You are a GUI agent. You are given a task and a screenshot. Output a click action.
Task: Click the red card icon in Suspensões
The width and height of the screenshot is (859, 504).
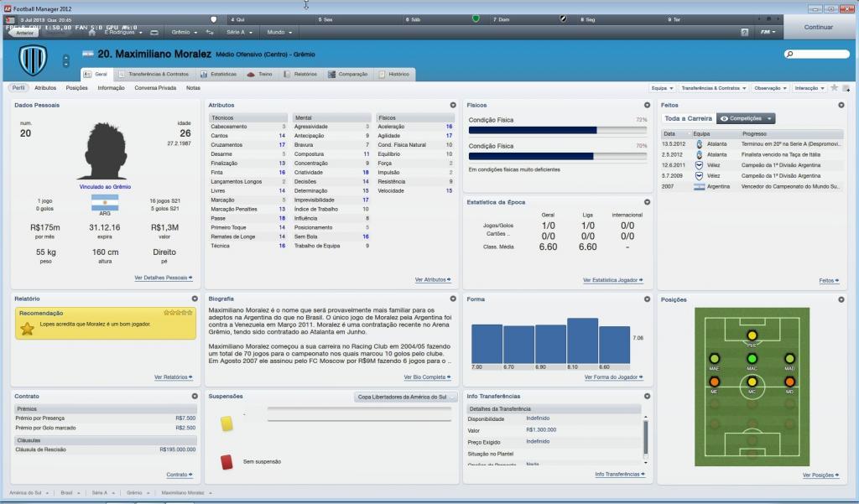[226, 462]
